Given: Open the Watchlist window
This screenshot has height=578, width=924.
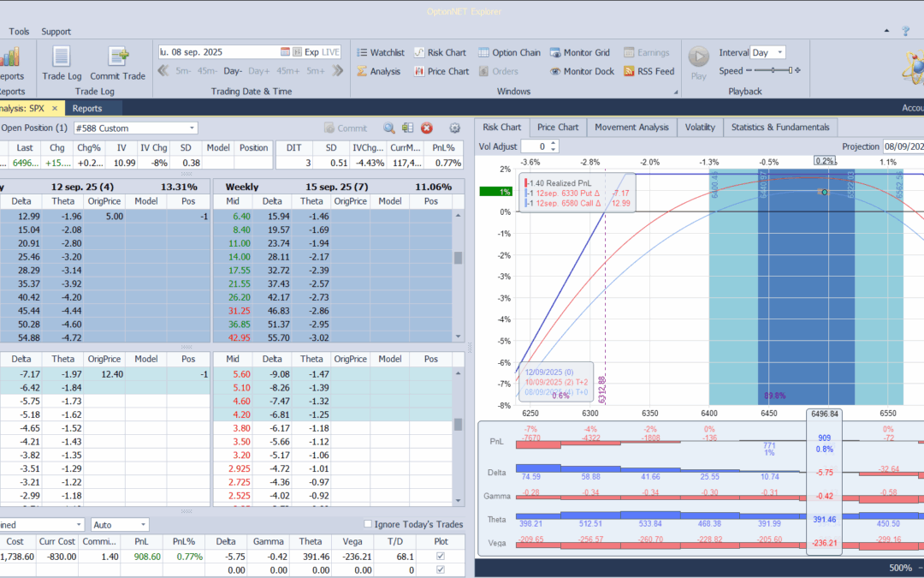Looking at the screenshot, I should coord(381,52).
